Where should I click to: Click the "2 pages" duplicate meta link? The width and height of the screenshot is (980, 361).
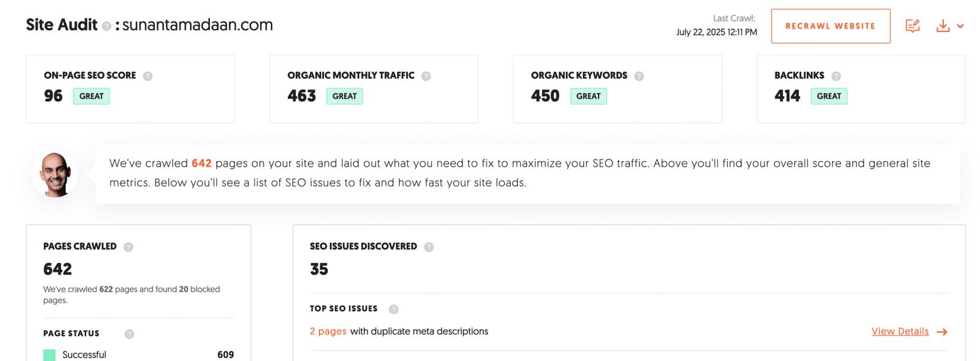pos(328,332)
